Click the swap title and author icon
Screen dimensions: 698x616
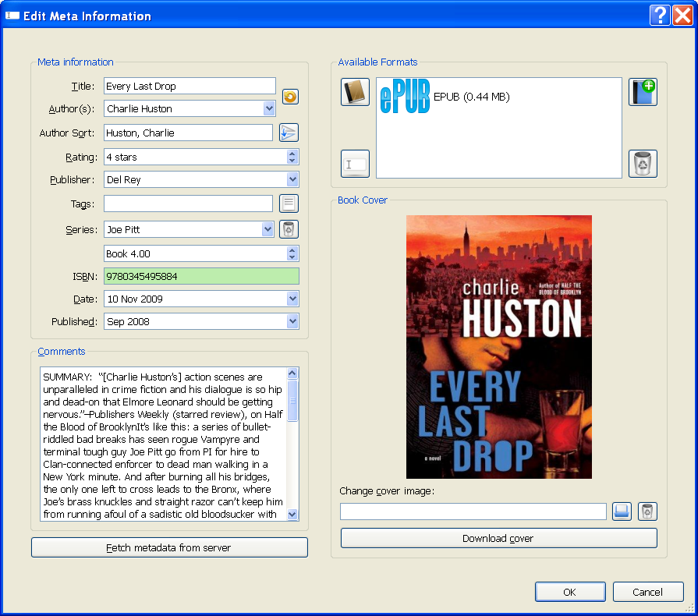point(290,97)
